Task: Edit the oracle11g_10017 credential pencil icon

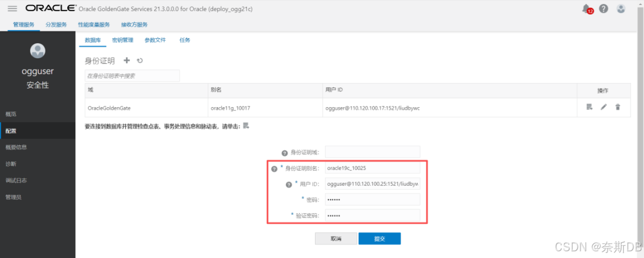Action: 604,107
